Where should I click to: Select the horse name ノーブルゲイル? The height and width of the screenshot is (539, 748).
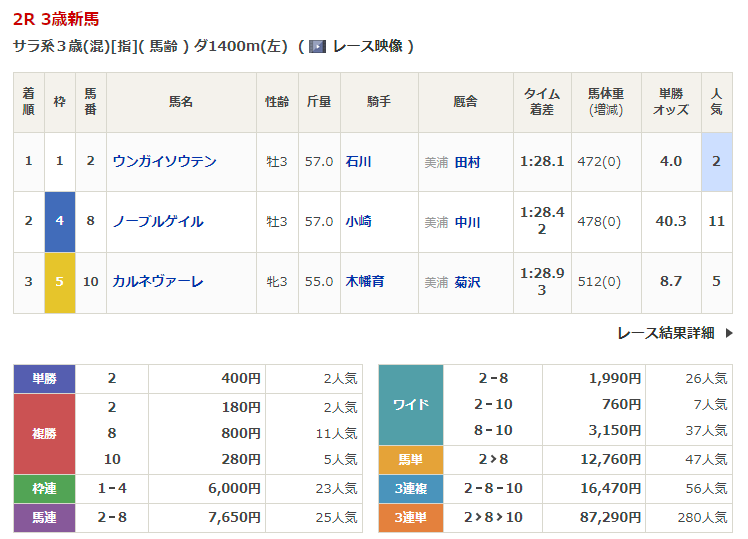[x=158, y=222]
